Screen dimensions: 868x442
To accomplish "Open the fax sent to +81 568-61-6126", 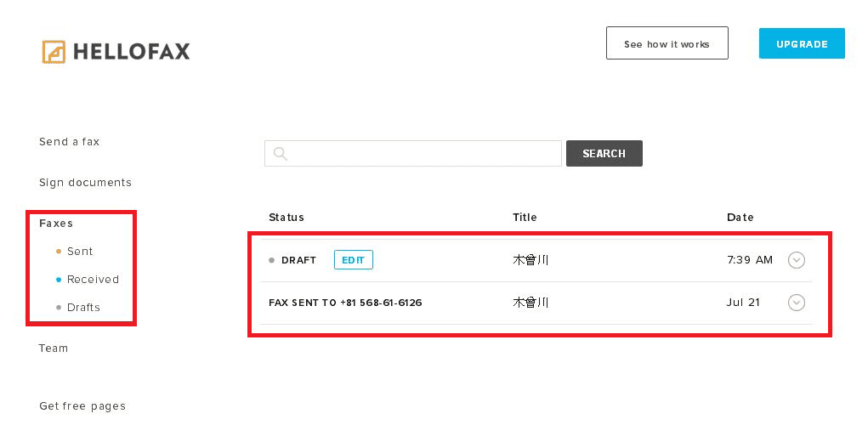I will (x=345, y=303).
